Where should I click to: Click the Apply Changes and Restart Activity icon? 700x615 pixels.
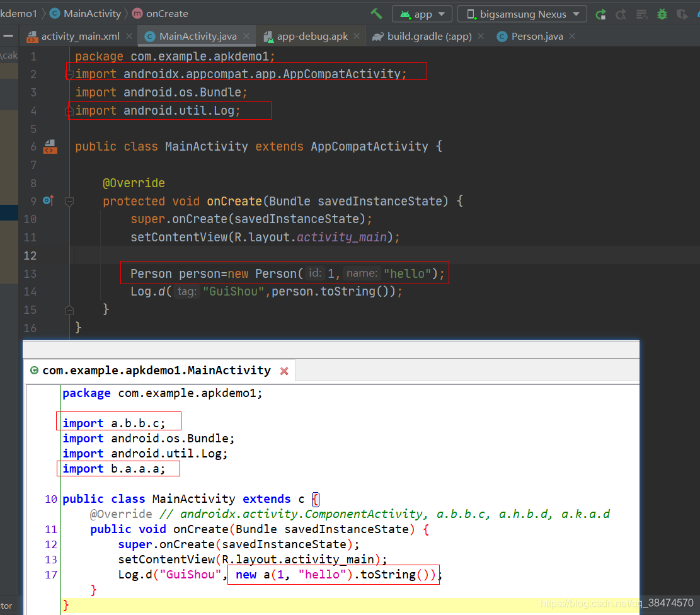coord(621,14)
